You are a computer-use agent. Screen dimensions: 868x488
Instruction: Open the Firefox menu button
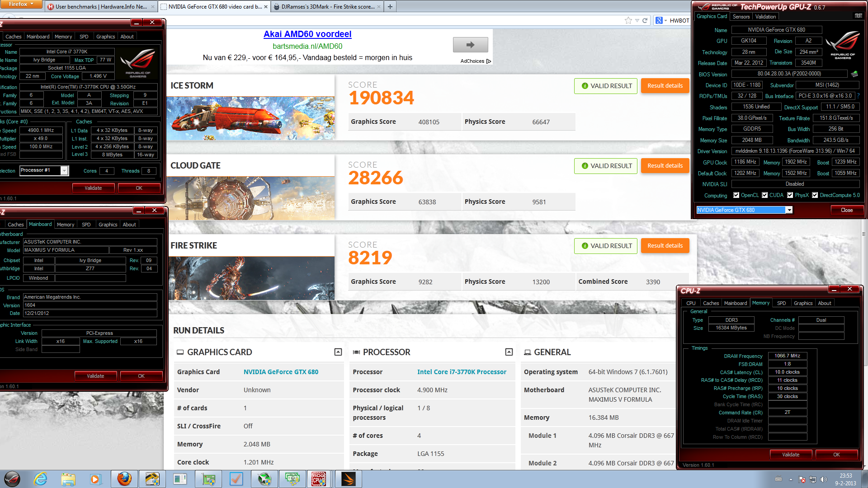[x=21, y=4]
